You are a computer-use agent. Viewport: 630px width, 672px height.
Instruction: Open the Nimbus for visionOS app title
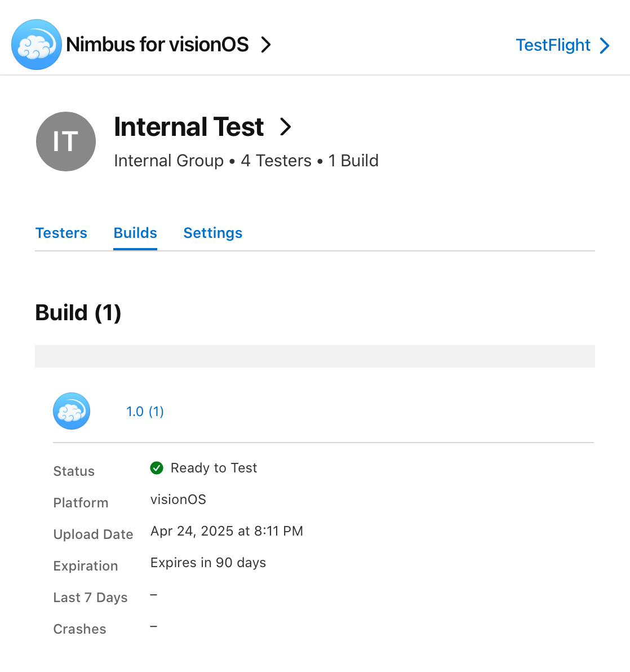(157, 45)
